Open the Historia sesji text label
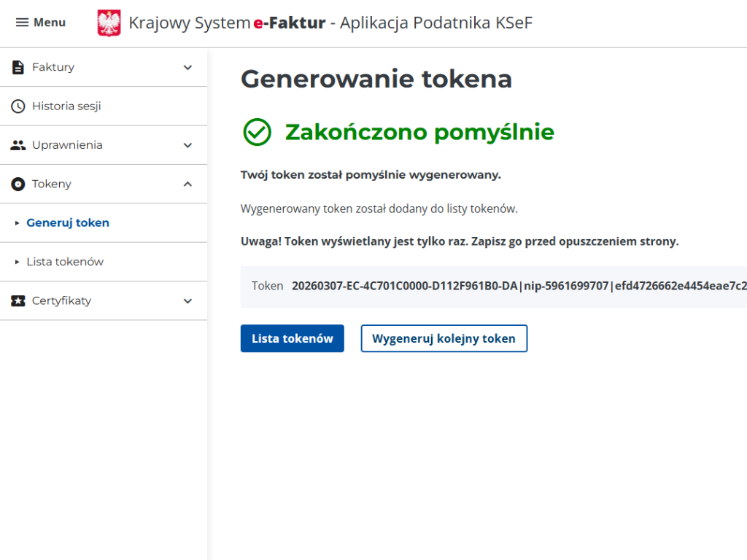This screenshot has height=560, width=747. (66, 106)
